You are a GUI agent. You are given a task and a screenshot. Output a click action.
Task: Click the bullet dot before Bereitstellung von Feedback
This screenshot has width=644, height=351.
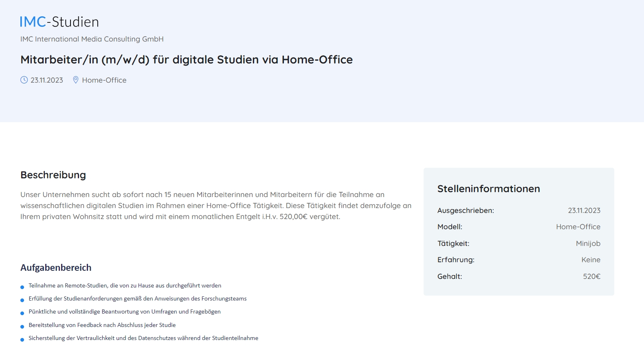[22, 327]
